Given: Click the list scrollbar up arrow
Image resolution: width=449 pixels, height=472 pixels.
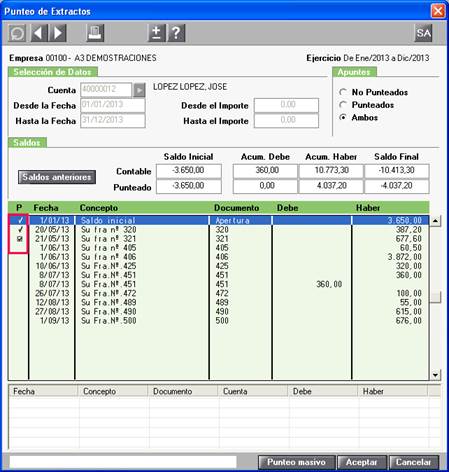Looking at the screenshot, I should (435, 221).
